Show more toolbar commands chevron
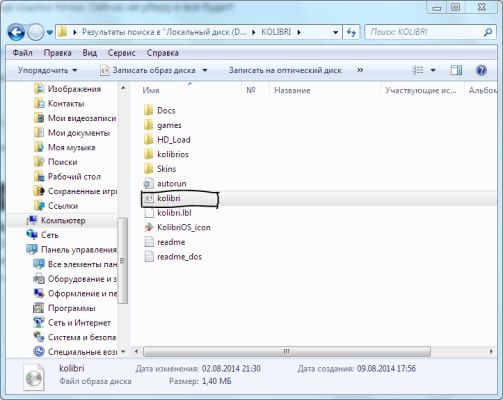 [360, 70]
